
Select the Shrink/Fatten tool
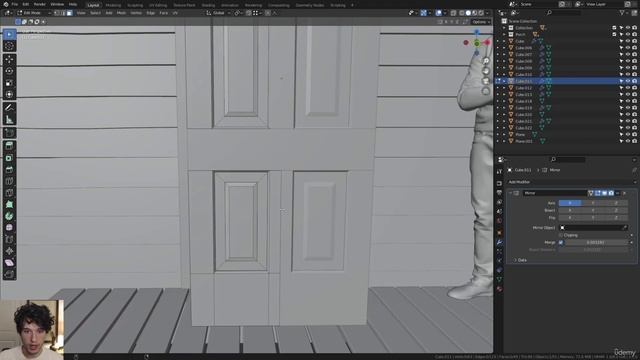9,251
